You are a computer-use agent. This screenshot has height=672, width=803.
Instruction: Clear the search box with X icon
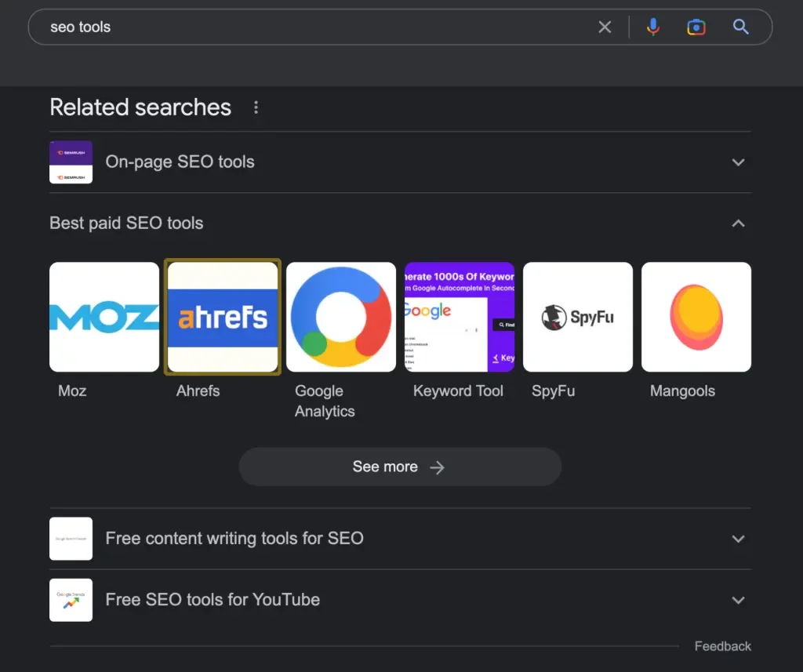(x=605, y=27)
